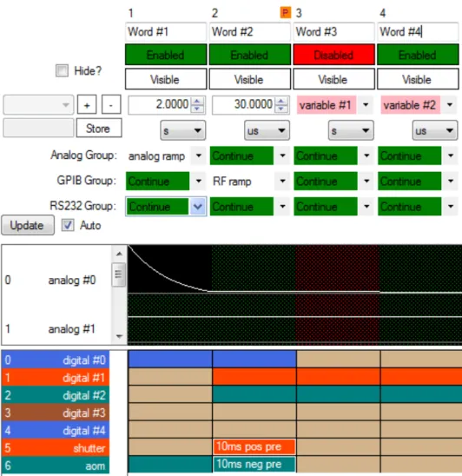Open Word #3 time unit dropdown (s)
Image resolution: width=462 pixels, height=476 pixels.
(351, 130)
